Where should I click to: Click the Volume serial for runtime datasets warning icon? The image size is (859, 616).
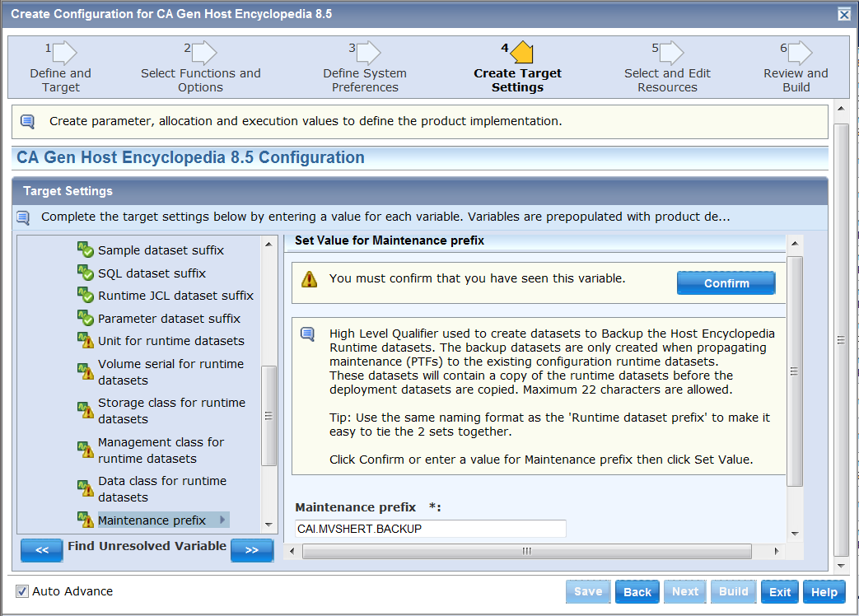click(86, 371)
